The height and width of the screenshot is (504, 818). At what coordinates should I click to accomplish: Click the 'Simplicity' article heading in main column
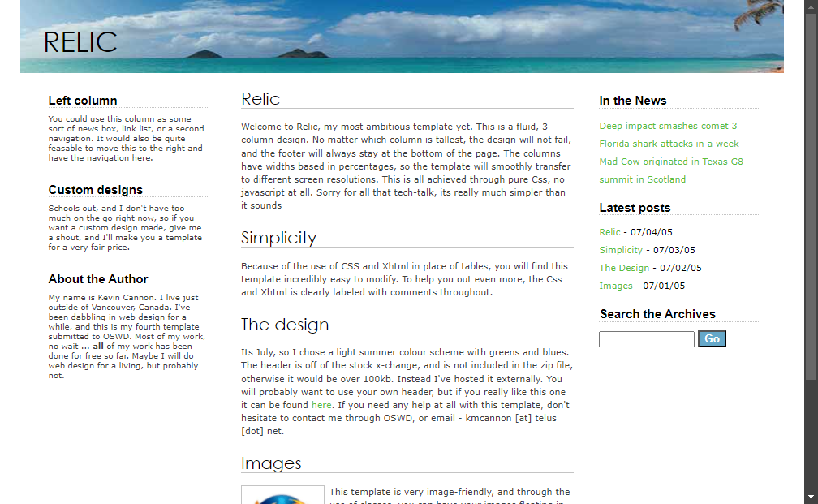[278, 238]
